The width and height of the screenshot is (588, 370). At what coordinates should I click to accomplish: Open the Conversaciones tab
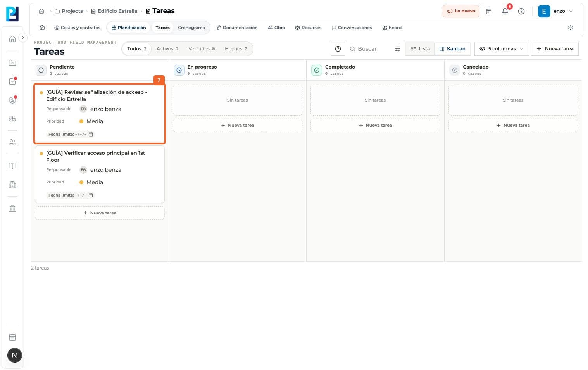pyautogui.click(x=352, y=28)
